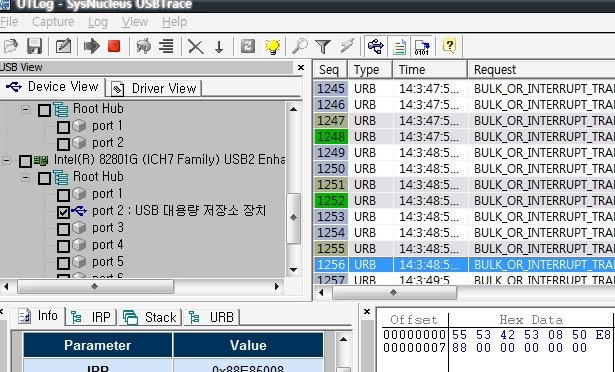Image resolution: width=615 pixels, height=372 pixels.
Task: Click the yellow help question mark icon
Action: tap(449, 46)
